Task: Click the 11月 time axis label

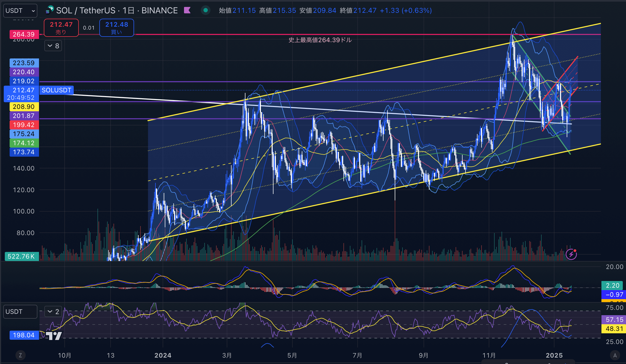Action: (x=489, y=355)
